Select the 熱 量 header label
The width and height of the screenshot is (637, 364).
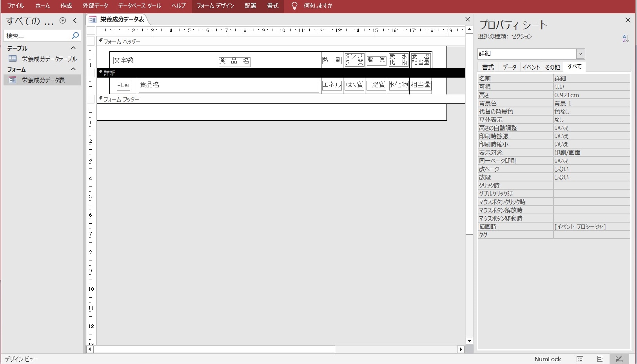(332, 60)
